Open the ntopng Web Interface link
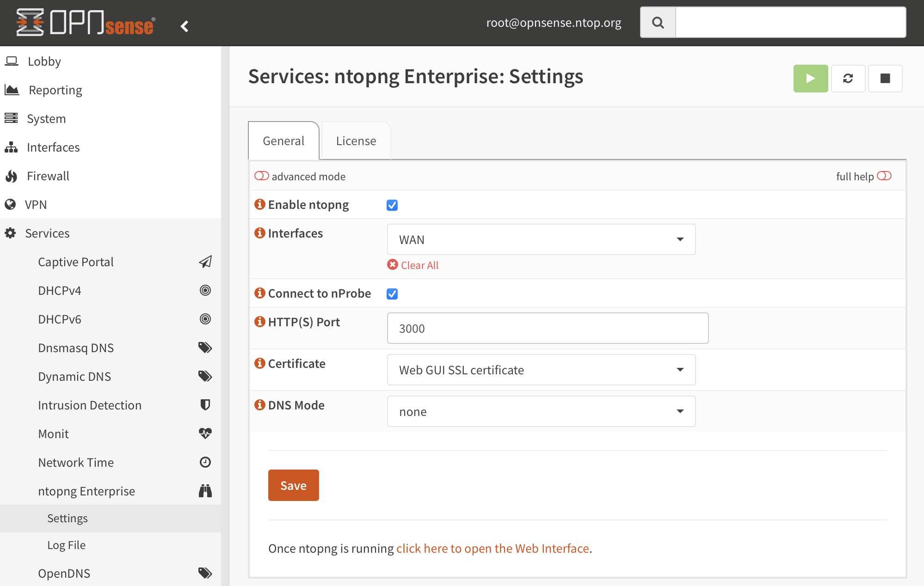Screen dimensions: 924x586 coord(493,548)
